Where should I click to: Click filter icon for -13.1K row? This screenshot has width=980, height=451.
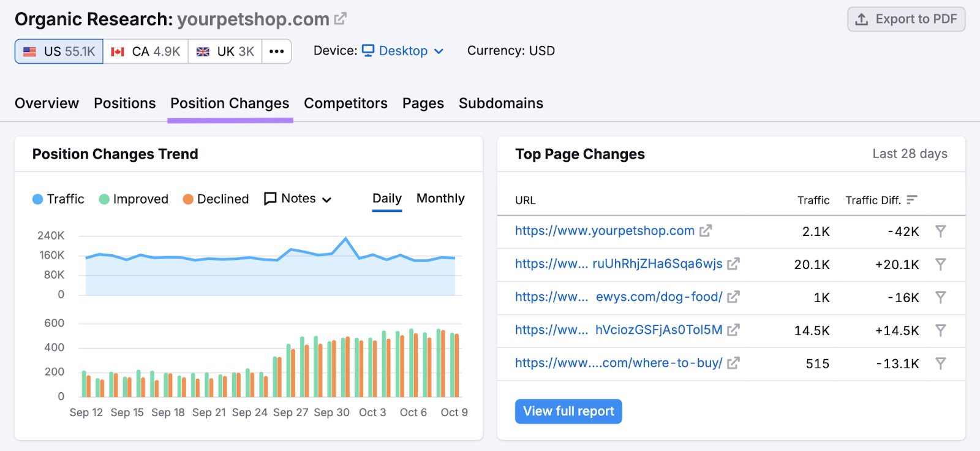pos(941,363)
